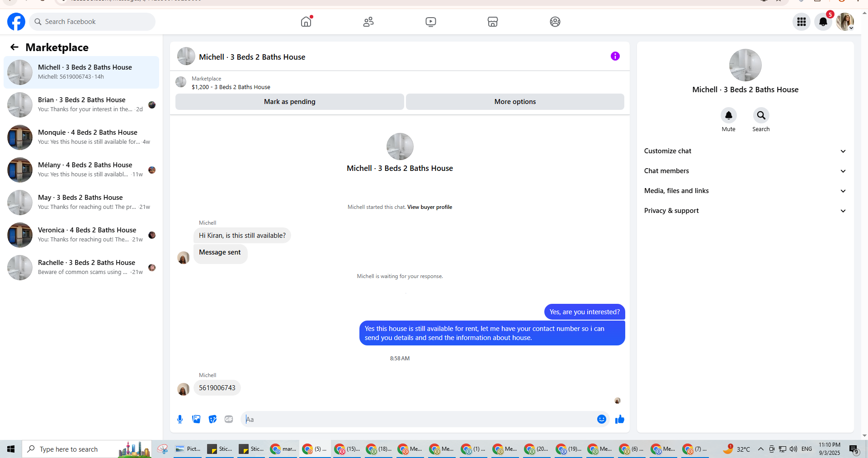
Task: Open the Video (Watch) tab icon
Action: pos(431,22)
